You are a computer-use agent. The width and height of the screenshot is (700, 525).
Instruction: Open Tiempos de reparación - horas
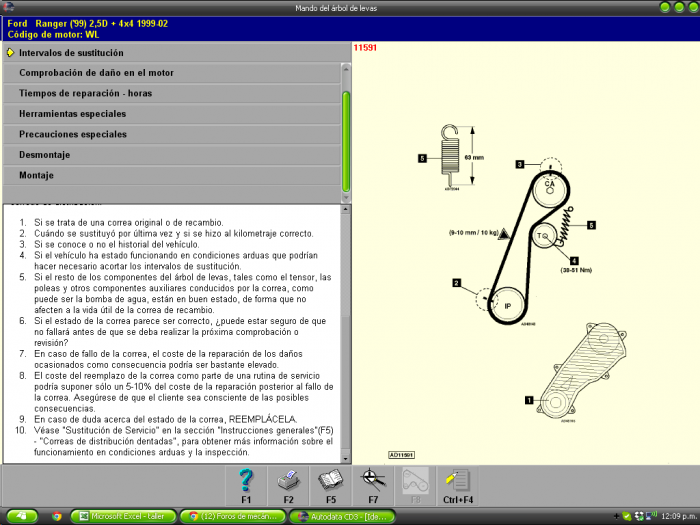click(172, 93)
